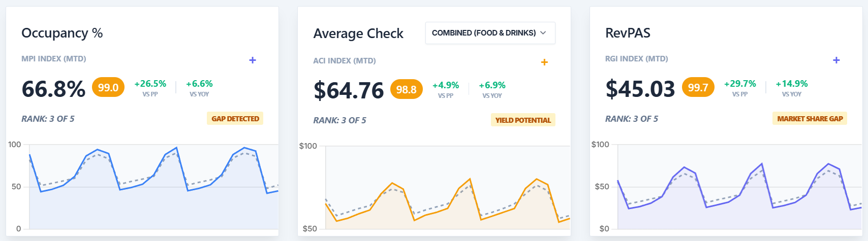Image resolution: width=868 pixels, height=241 pixels.
Task: Expand Occupancy MPI index with plus icon
Action: click(x=253, y=60)
